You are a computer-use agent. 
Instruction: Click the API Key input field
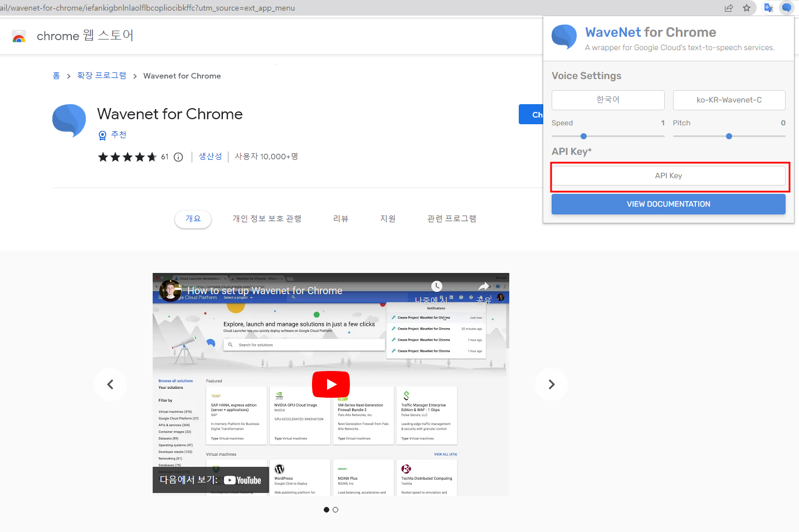click(x=669, y=176)
